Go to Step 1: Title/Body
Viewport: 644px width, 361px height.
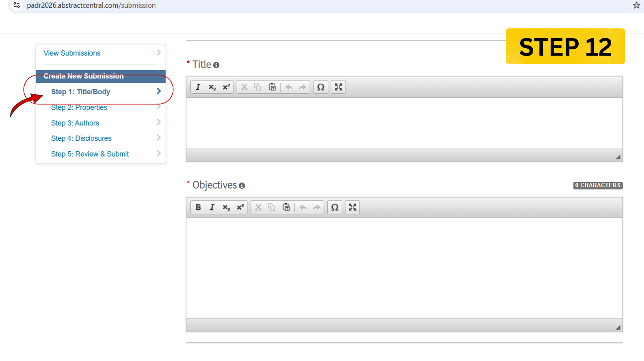coord(80,92)
